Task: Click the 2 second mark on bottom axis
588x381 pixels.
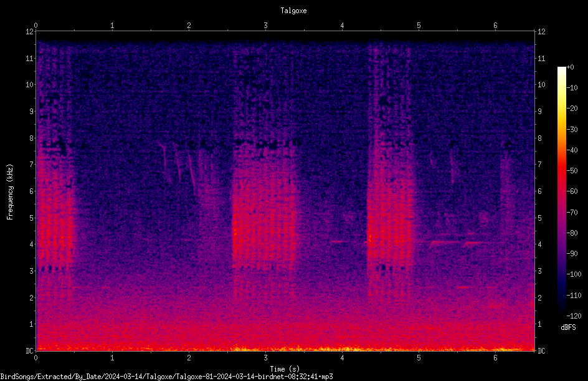Action: point(189,358)
